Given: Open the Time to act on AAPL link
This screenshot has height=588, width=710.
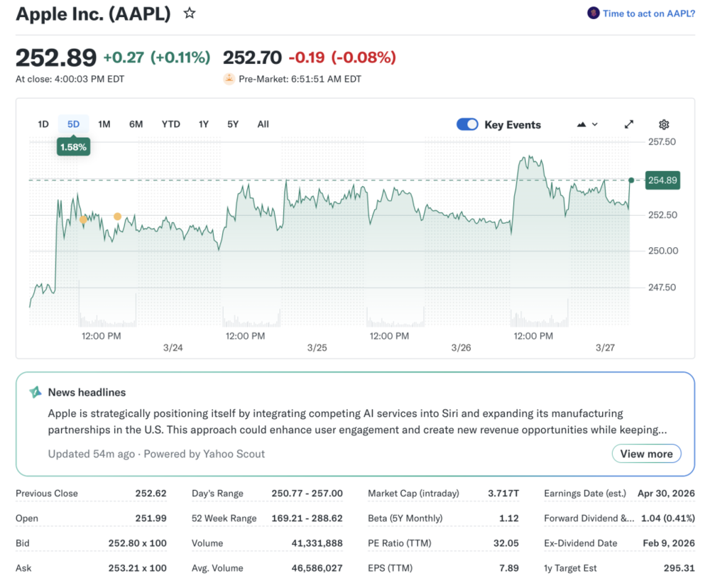Looking at the screenshot, I should click(x=648, y=13).
